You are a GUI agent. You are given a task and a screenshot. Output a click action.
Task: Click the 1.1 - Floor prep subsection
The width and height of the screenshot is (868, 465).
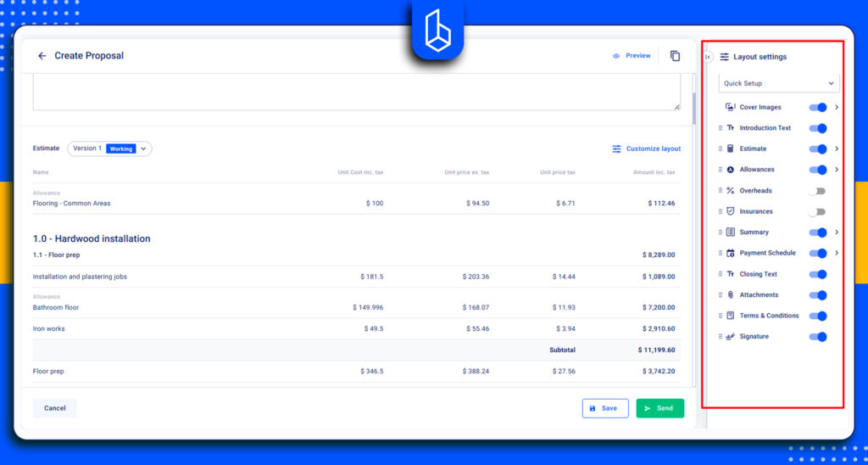click(56, 255)
